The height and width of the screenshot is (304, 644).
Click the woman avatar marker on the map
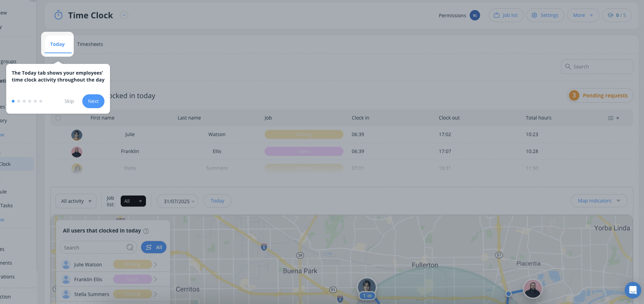[367, 286]
